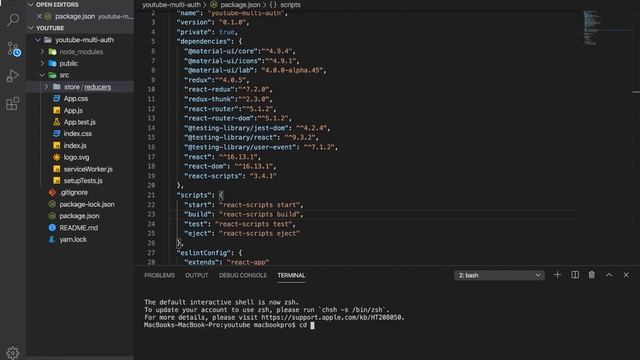Collapse the src folder
Viewport: 640px width, 360px height.
tap(42, 75)
